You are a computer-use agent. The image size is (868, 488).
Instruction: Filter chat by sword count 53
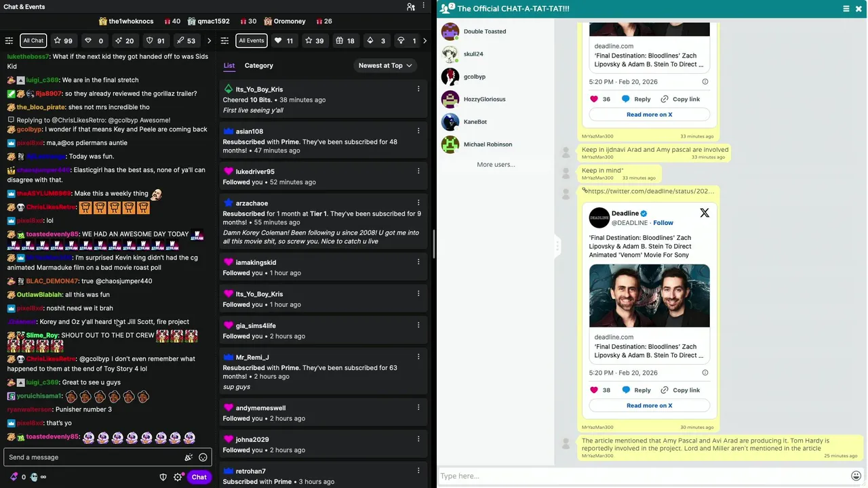click(186, 41)
